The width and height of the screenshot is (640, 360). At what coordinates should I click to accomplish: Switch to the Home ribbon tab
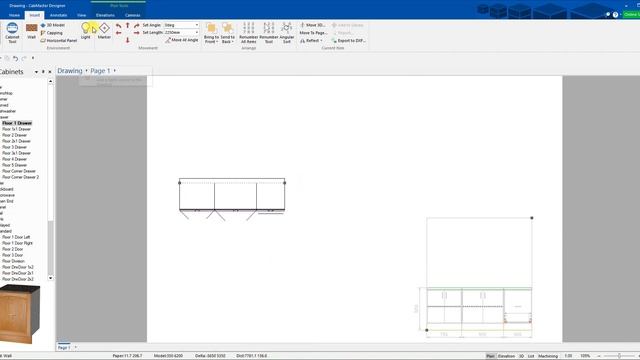14,15
